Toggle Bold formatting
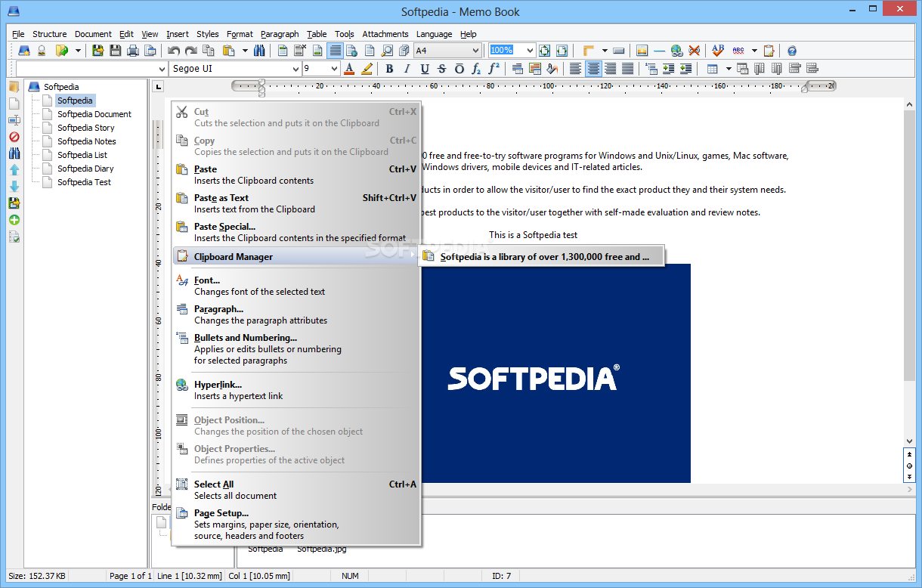 tap(389, 69)
